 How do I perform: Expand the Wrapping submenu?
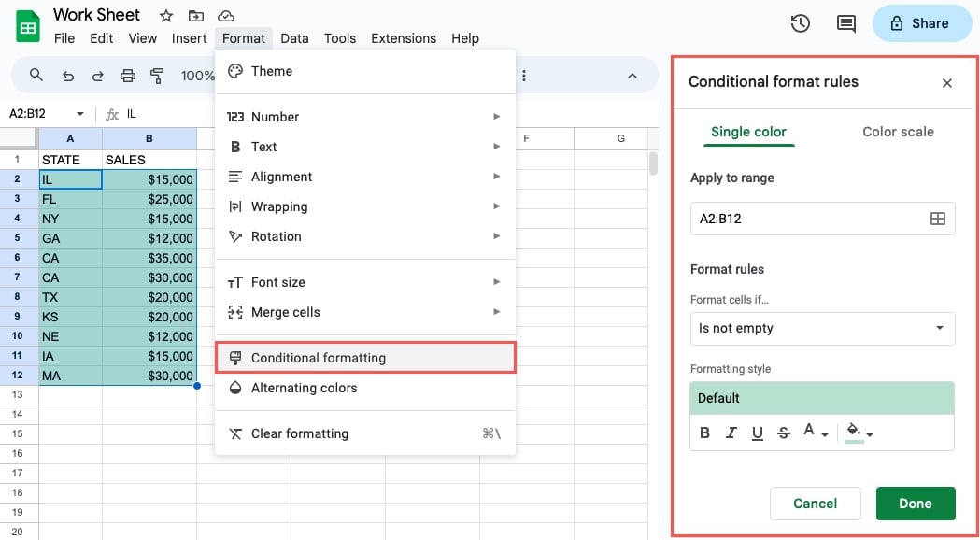pos(365,206)
